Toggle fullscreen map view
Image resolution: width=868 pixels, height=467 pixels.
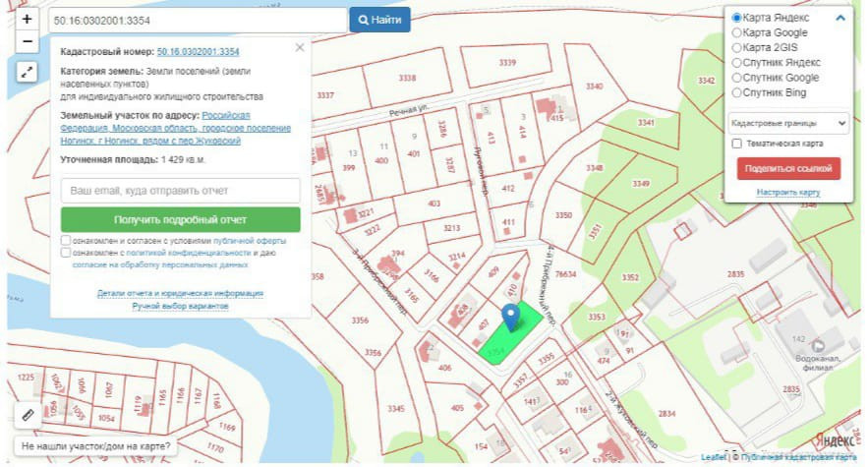point(27,72)
